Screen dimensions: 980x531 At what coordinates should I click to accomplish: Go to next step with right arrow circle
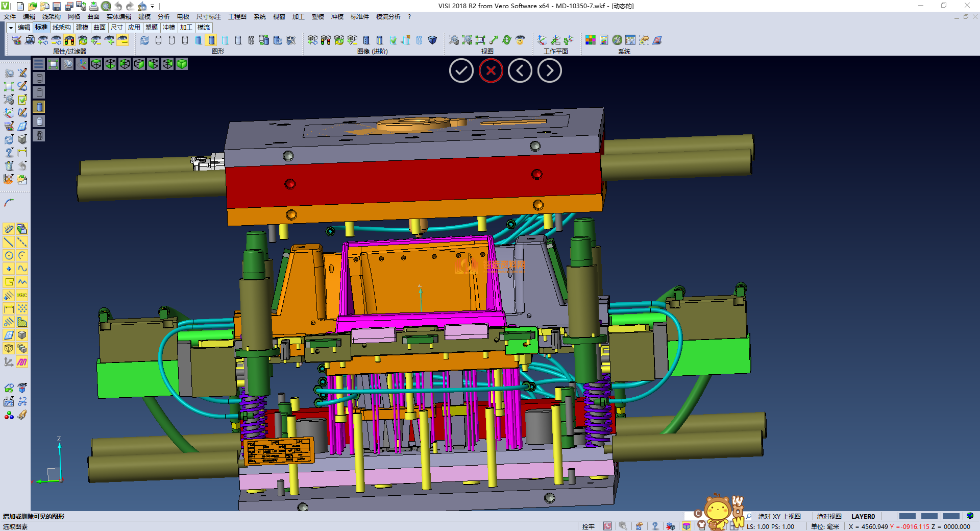click(x=549, y=71)
